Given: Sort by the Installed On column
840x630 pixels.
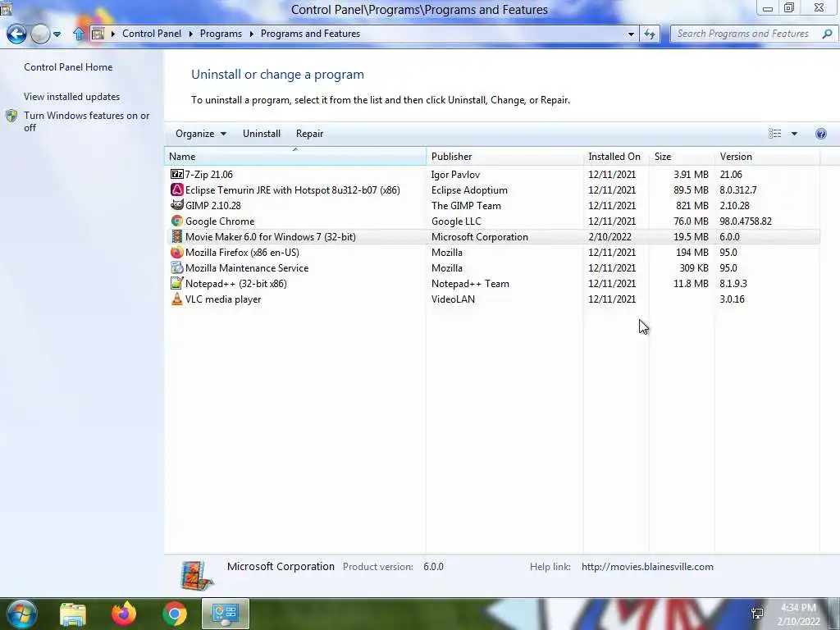Looking at the screenshot, I should (x=616, y=157).
